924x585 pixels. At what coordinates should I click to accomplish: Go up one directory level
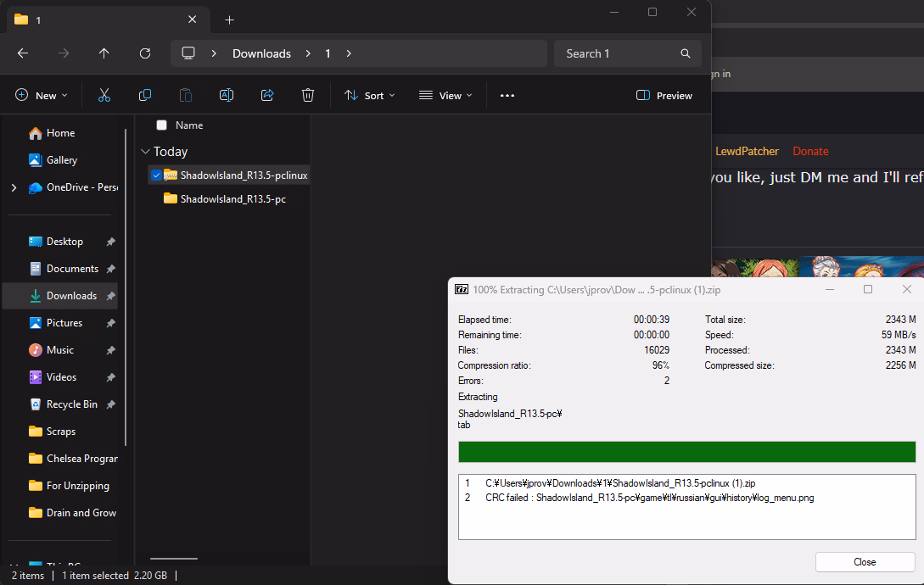[104, 53]
